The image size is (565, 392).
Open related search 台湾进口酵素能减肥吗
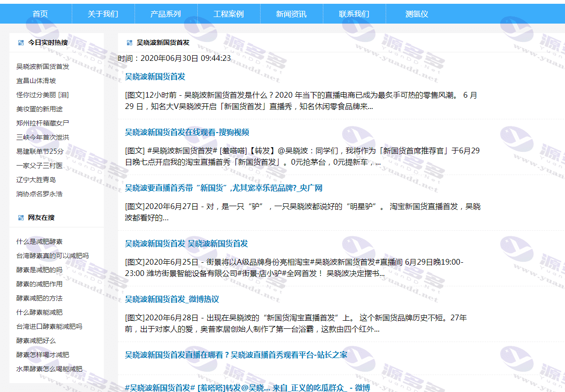[x=50, y=326]
